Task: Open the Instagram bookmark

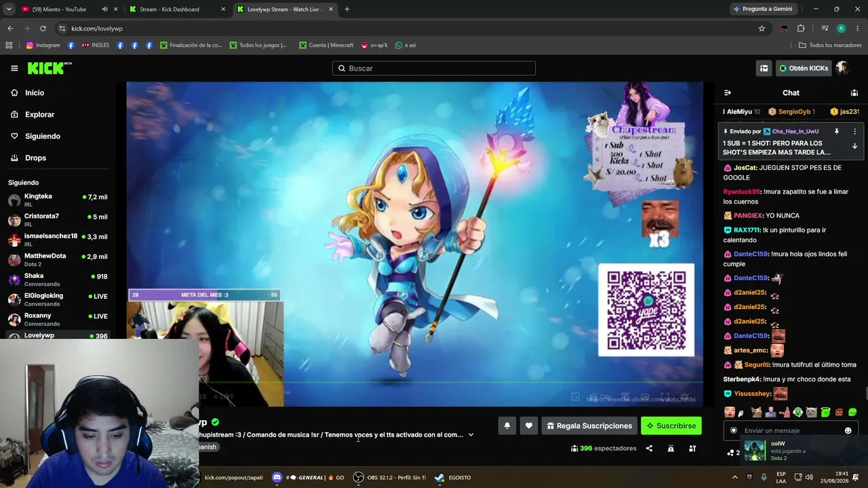Action: [x=43, y=45]
